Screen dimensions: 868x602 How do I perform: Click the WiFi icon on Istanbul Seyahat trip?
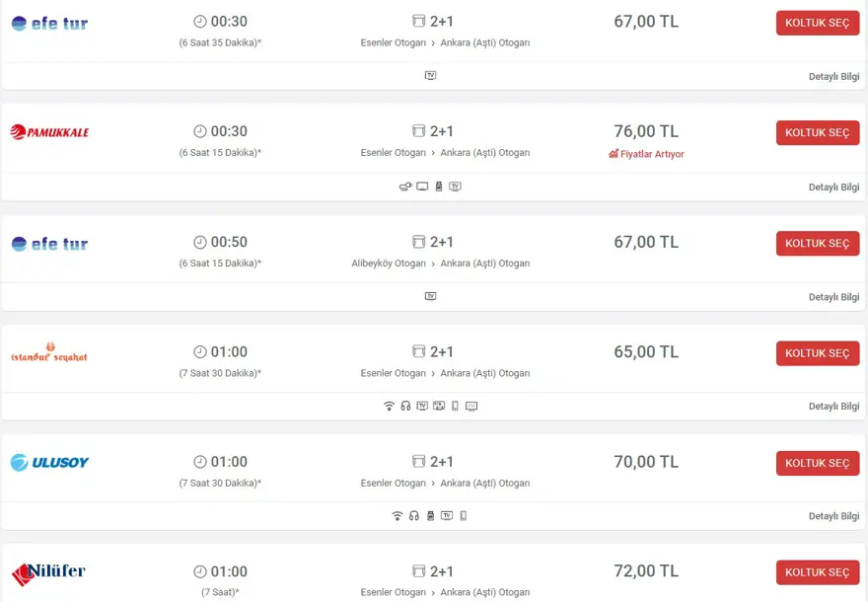pyautogui.click(x=389, y=406)
